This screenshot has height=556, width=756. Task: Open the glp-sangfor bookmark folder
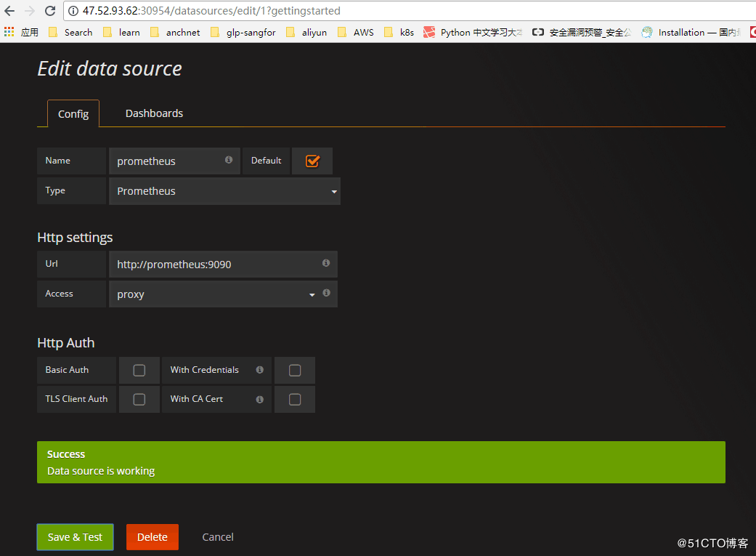[x=243, y=32]
